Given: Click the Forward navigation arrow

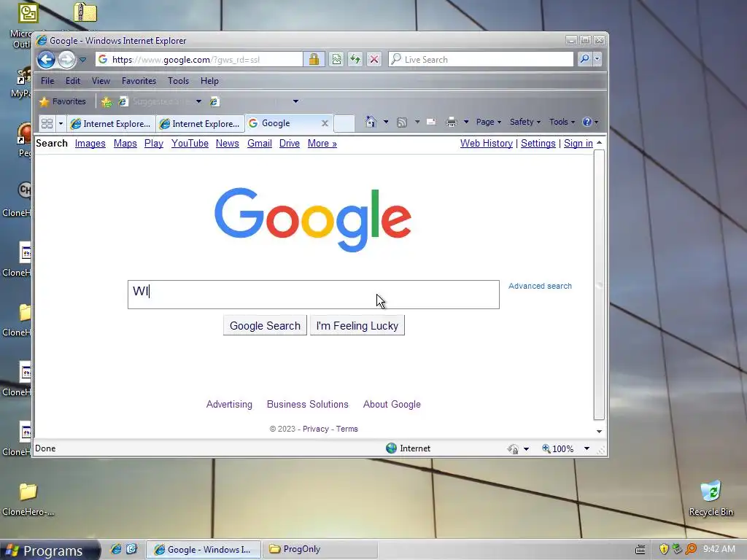Looking at the screenshot, I should pyautogui.click(x=67, y=60).
